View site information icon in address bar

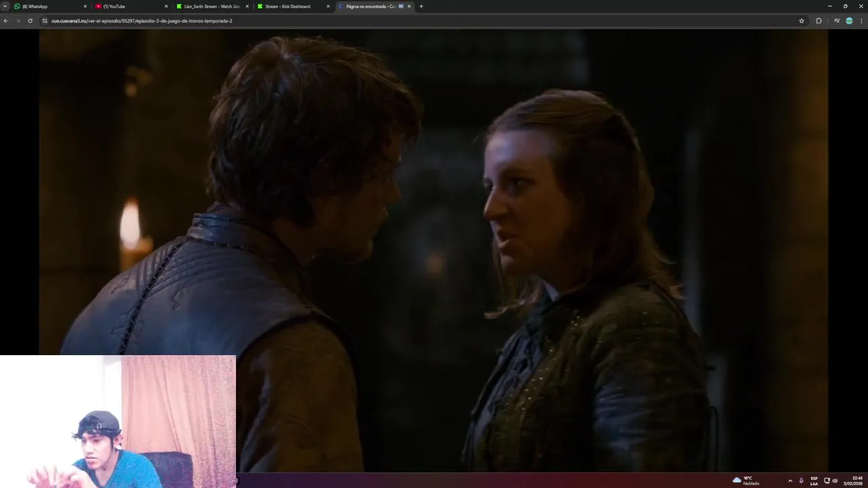[45, 20]
